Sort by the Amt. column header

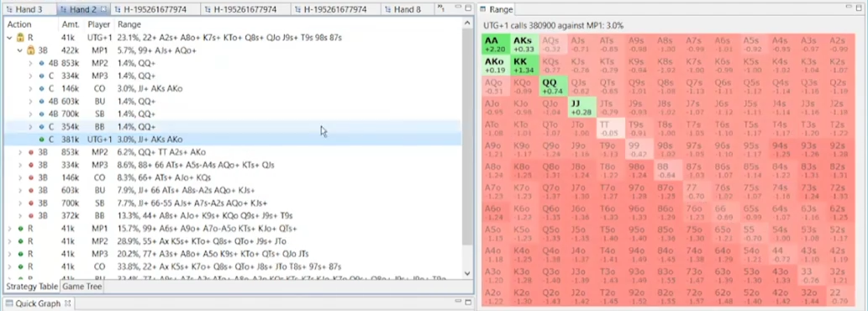tap(71, 24)
